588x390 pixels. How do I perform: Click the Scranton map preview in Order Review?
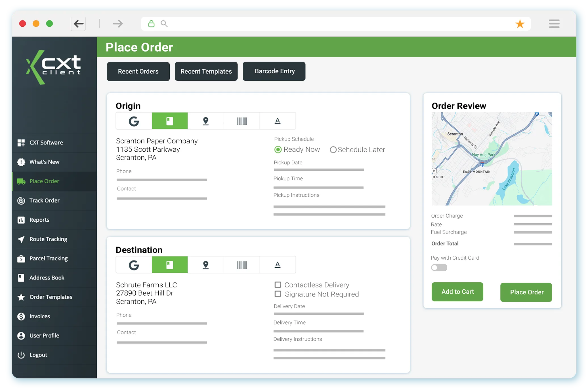tap(492, 158)
